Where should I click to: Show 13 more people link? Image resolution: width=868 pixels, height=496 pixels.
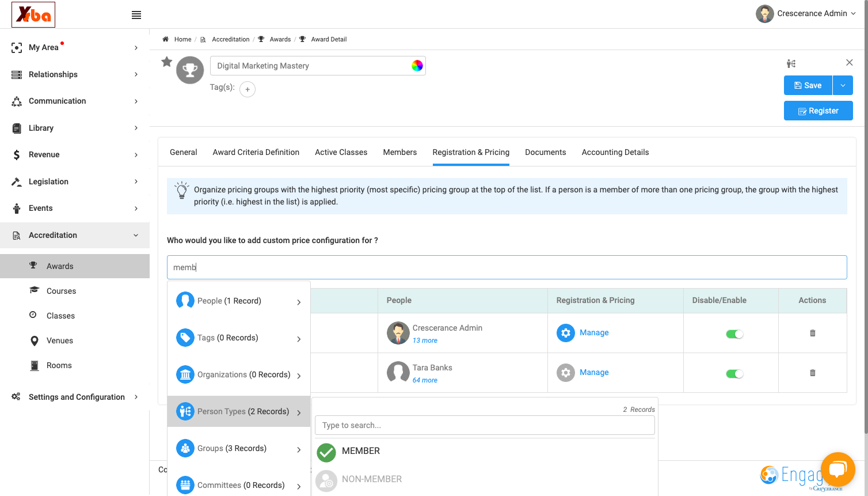coord(425,340)
